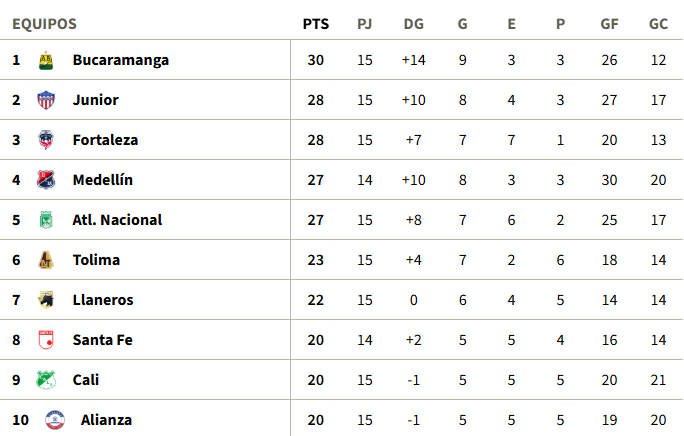Click the Medellín team crest icon

point(45,180)
